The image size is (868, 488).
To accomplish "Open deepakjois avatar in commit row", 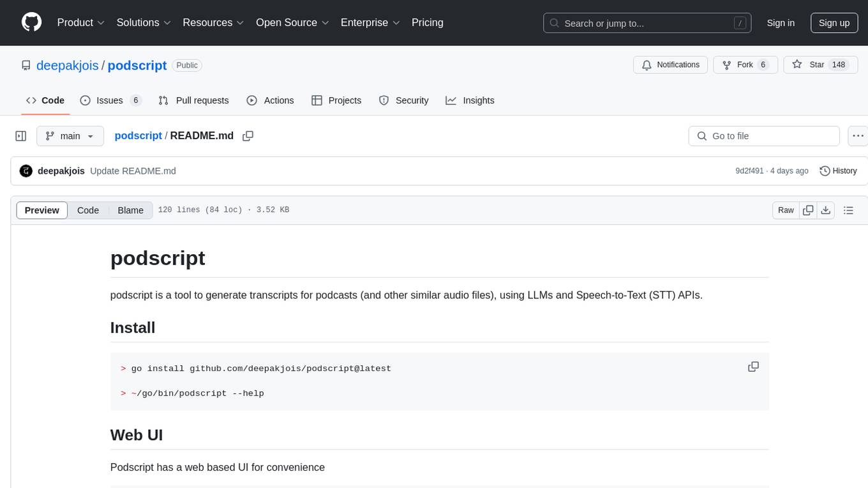I will [x=26, y=171].
